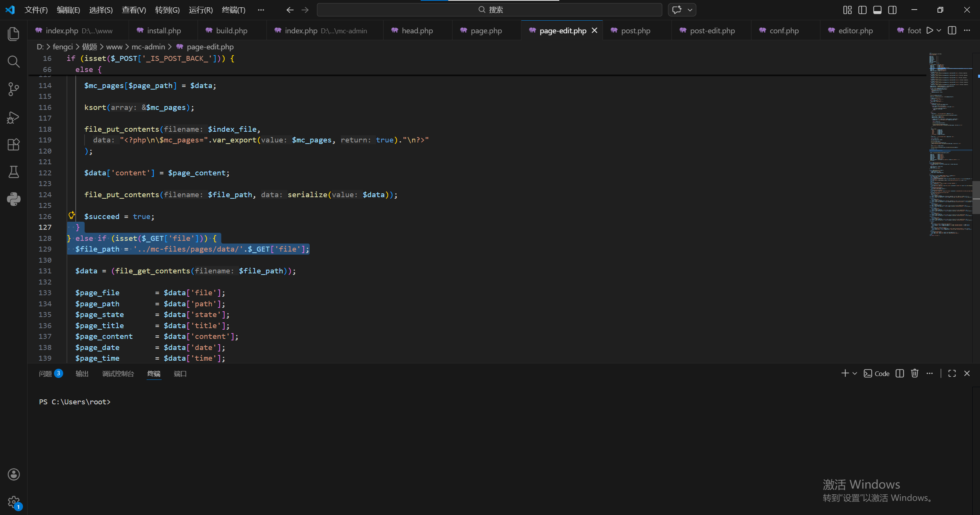Open the Run and Debug view
Image resolution: width=980 pixels, height=515 pixels.
coord(14,117)
